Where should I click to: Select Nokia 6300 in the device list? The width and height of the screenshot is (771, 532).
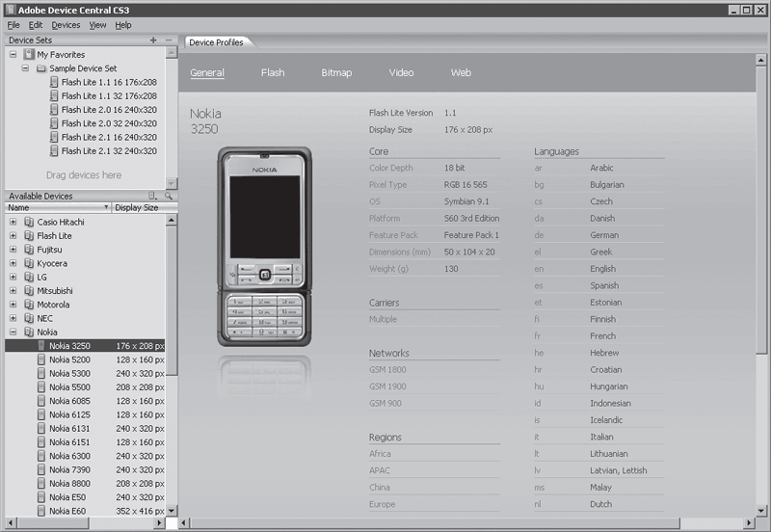pos(85,456)
